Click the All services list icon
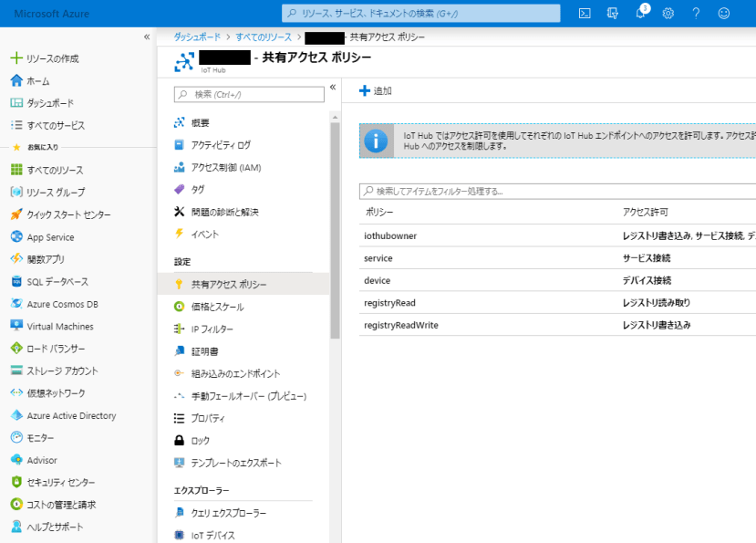Image resolution: width=756 pixels, height=543 pixels. coord(16,125)
